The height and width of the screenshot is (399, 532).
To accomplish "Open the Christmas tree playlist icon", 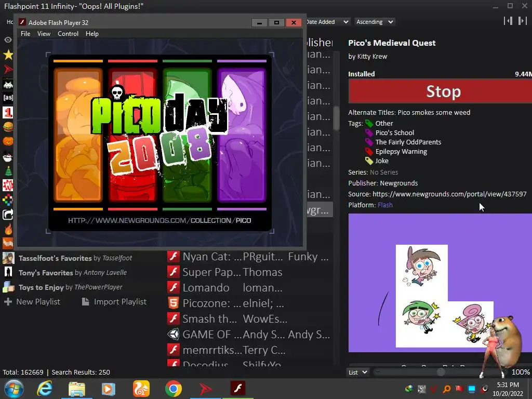I will tap(8, 170).
